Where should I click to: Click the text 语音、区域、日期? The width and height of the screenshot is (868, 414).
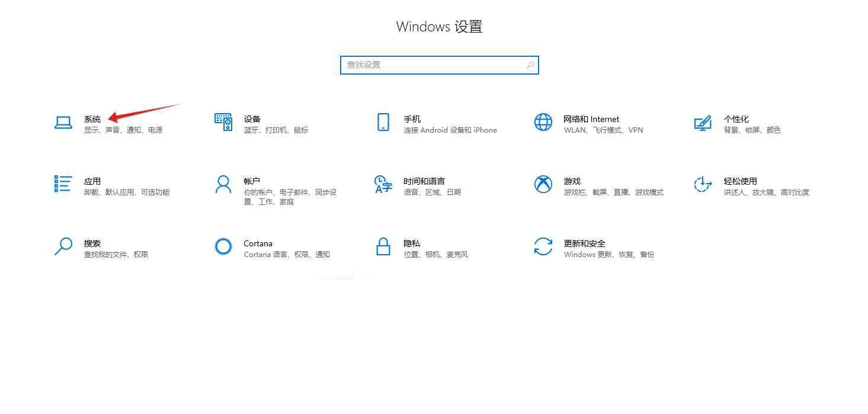pyautogui.click(x=433, y=192)
